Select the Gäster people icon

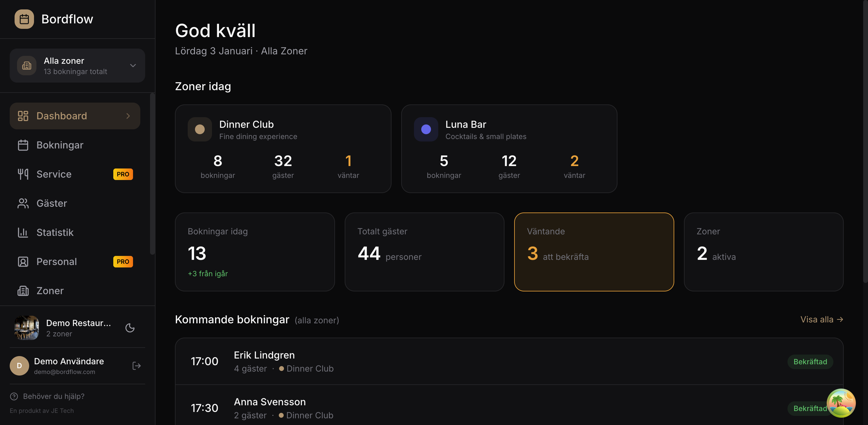[x=23, y=203]
